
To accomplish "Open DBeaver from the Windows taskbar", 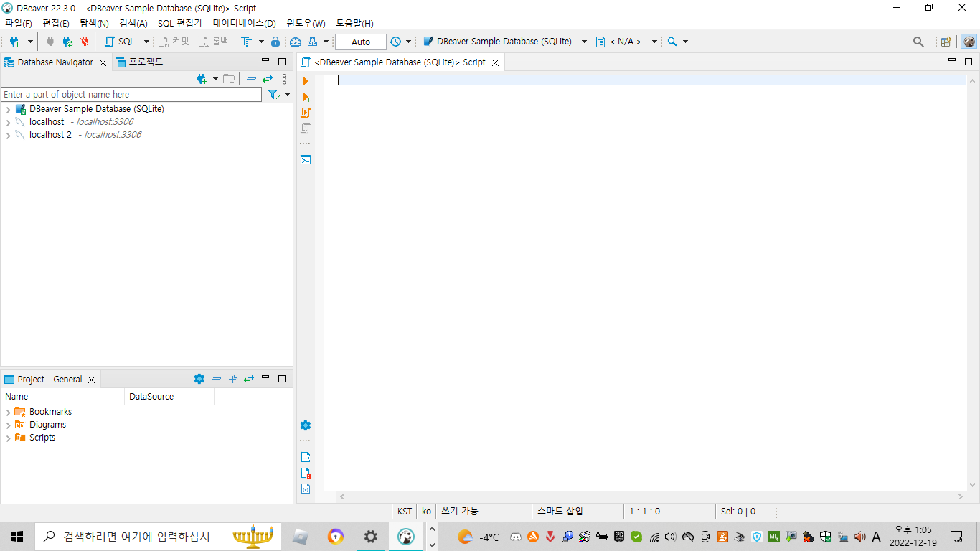I will (x=406, y=536).
